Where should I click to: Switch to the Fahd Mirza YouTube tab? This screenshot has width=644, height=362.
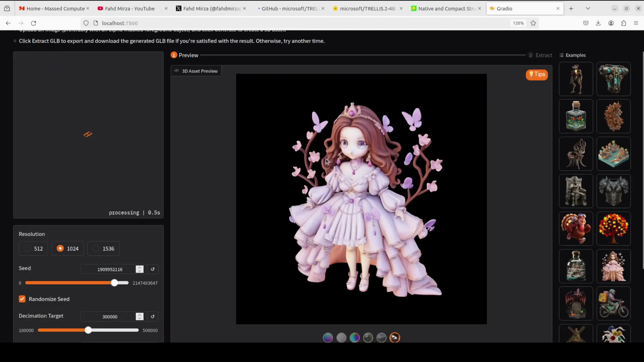tap(129, 8)
